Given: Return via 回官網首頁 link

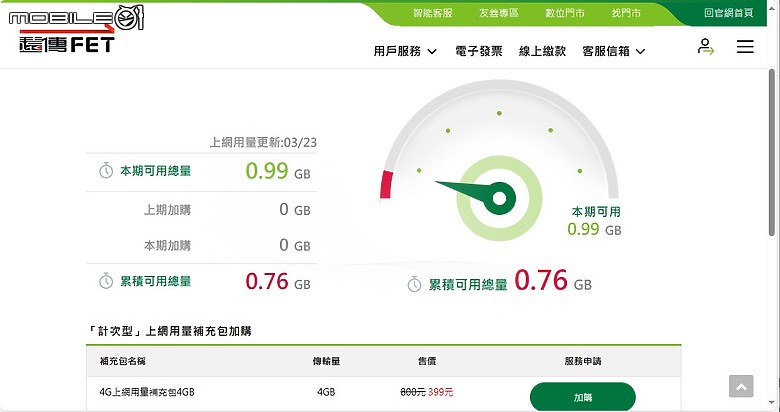Looking at the screenshot, I should (729, 13).
